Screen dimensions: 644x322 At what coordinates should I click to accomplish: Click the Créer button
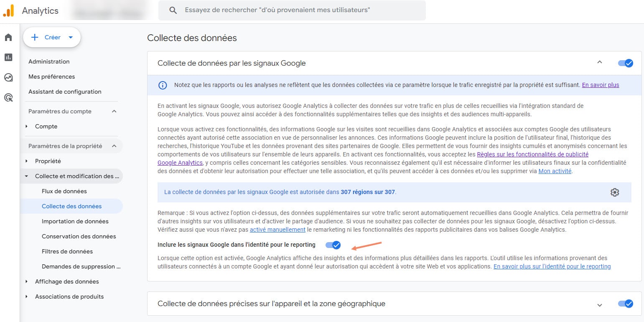click(x=52, y=38)
